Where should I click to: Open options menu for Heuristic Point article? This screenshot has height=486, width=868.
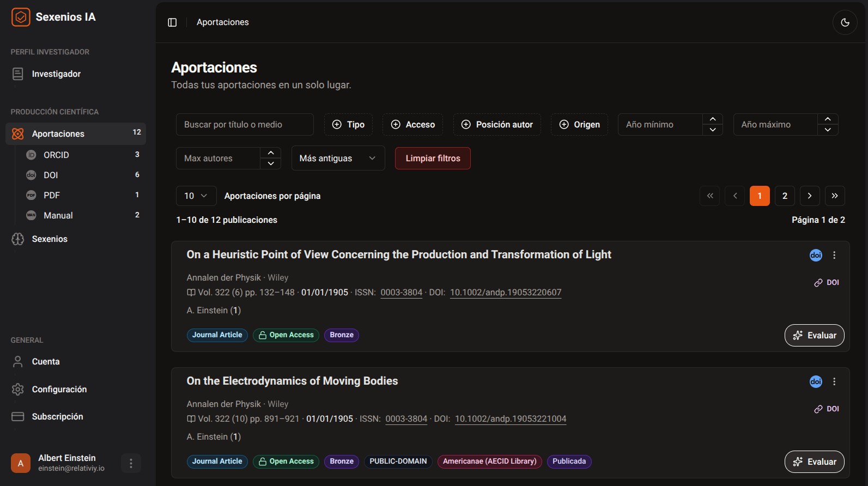point(834,255)
